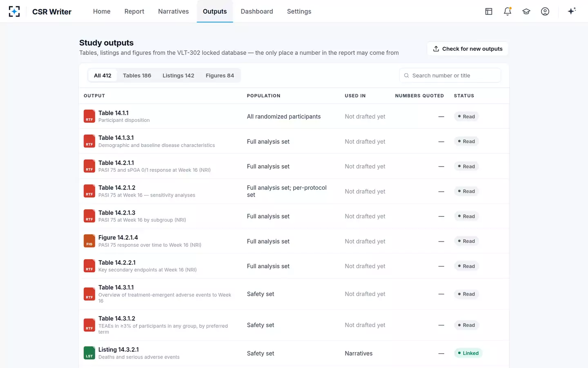Filter outputs by Figures 84

[220, 76]
